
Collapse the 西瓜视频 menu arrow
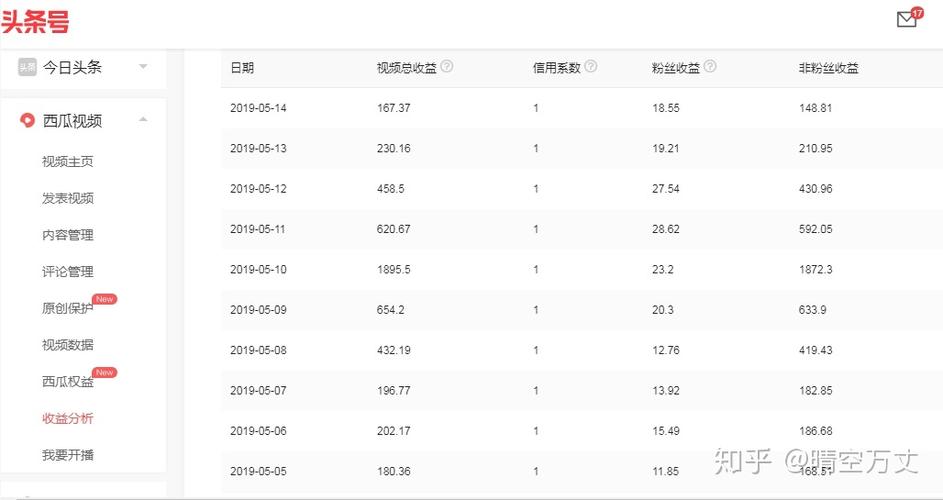tap(143, 120)
